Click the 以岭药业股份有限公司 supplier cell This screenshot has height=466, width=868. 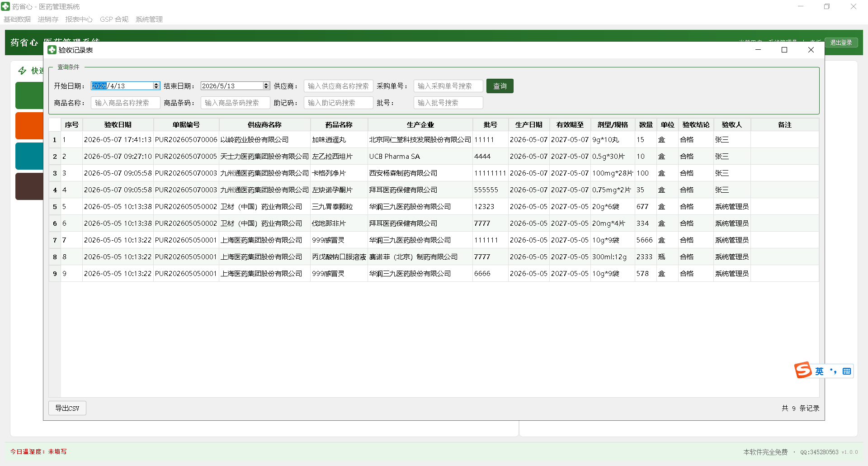(264, 140)
